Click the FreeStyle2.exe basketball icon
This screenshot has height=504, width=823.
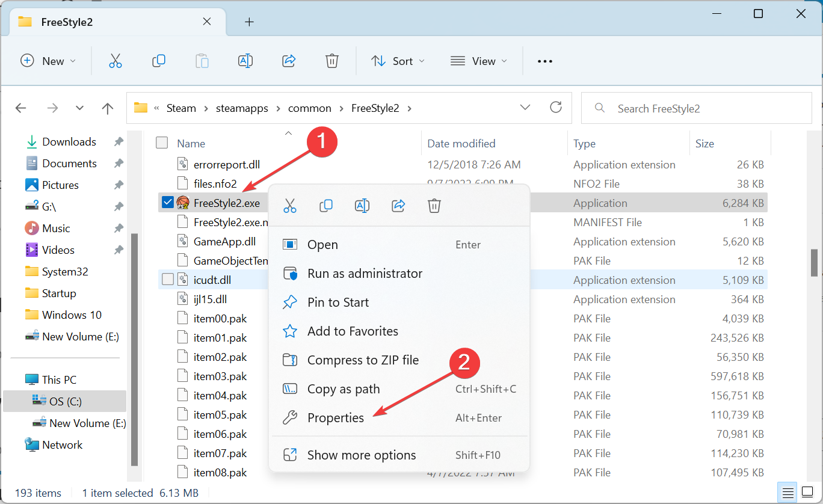coord(183,203)
